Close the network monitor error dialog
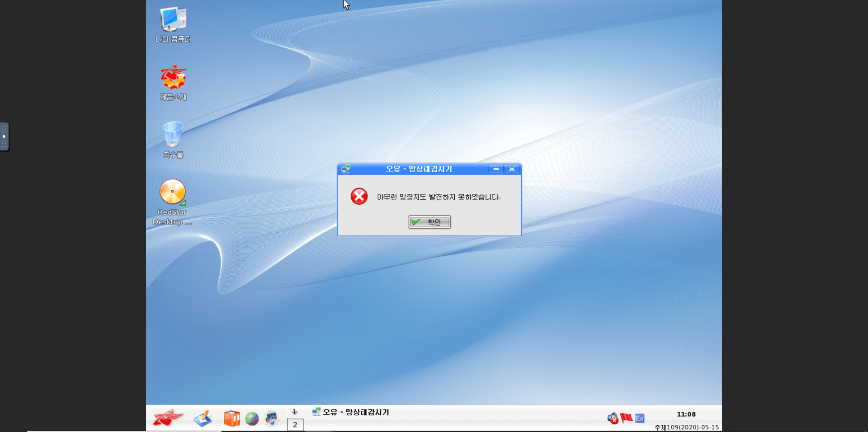 tap(512, 169)
